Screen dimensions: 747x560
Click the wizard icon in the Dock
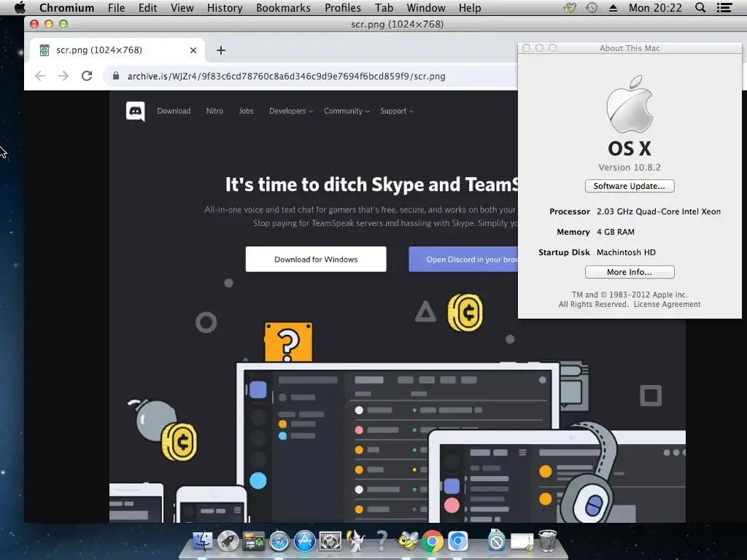355,541
